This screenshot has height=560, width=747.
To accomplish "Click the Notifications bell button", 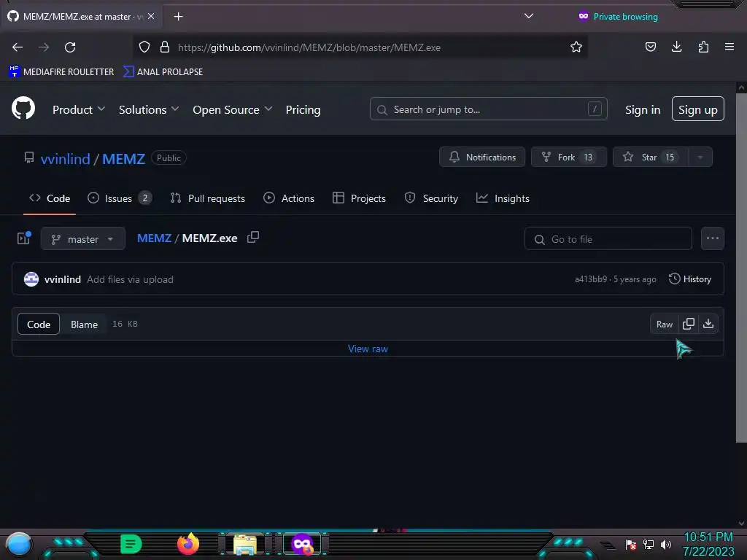I will 481,157.
